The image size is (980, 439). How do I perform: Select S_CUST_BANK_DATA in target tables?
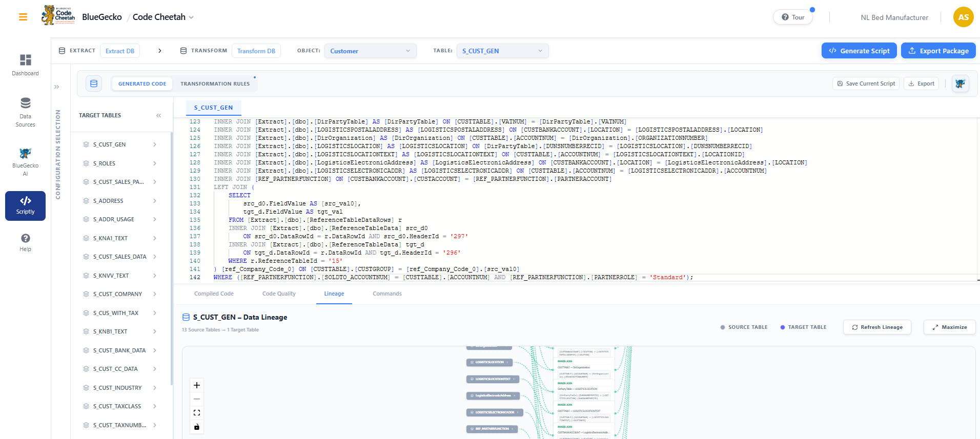click(120, 350)
